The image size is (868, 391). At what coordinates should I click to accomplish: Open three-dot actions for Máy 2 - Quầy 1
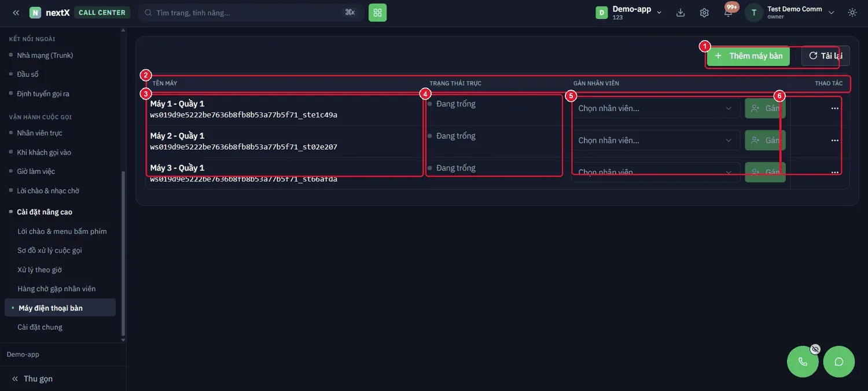coord(834,141)
